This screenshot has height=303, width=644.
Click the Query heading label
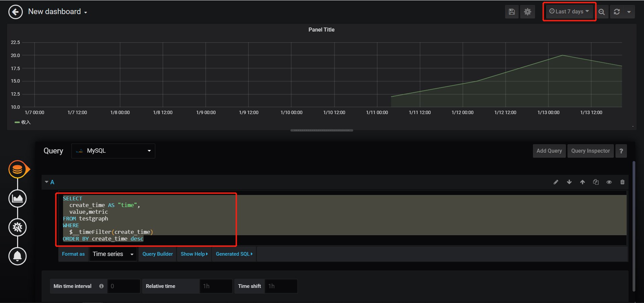click(x=53, y=151)
